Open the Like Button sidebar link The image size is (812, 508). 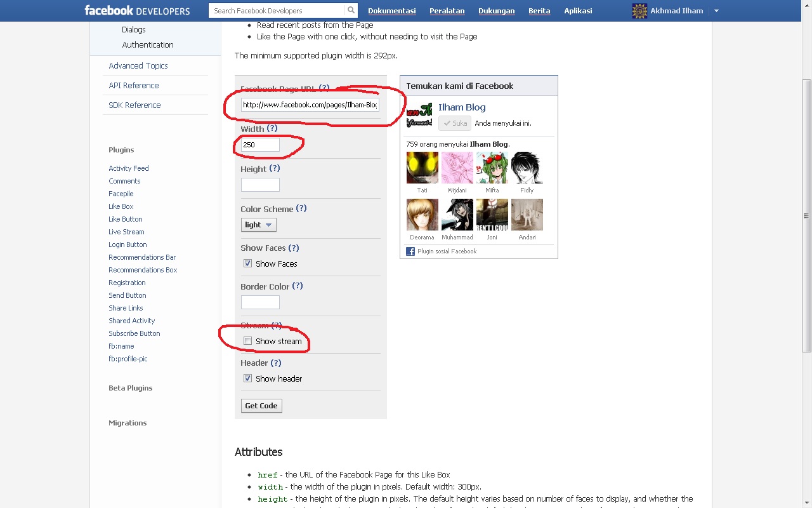pyautogui.click(x=125, y=218)
